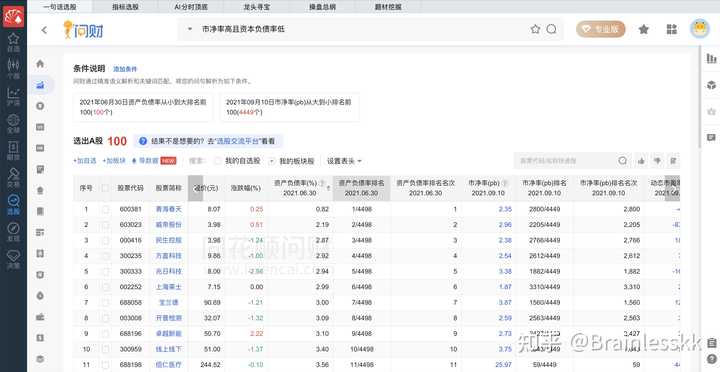Screen dimensions: 720x372
Task: Go to the home icon in light sidebar
Action: coord(40,64)
